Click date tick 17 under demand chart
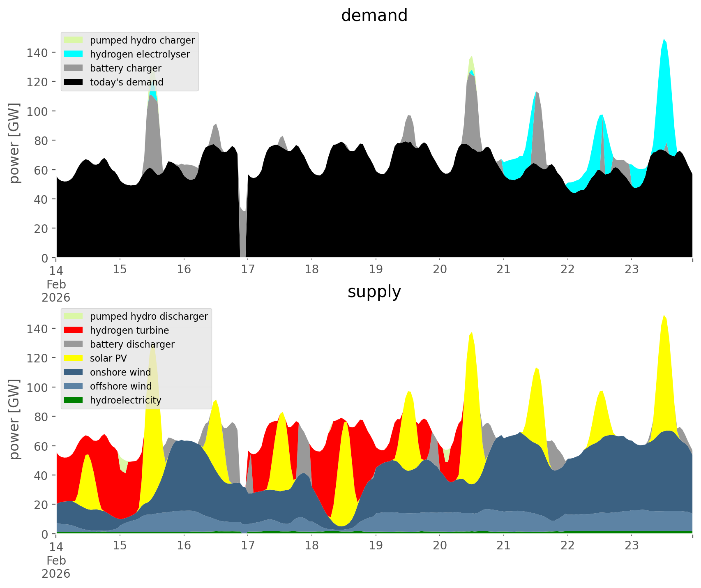701x588 pixels. [x=248, y=269]
